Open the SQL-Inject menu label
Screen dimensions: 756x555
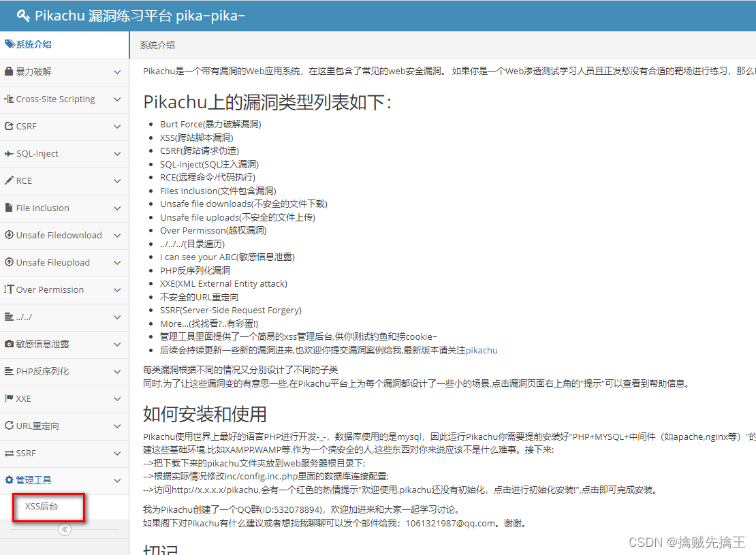[37, 153]
